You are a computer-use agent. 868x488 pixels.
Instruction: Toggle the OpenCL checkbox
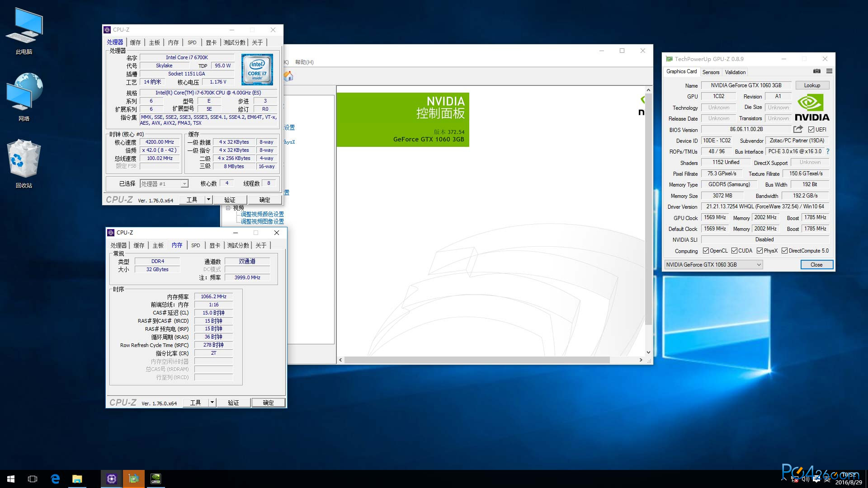[x=706, y=251]
